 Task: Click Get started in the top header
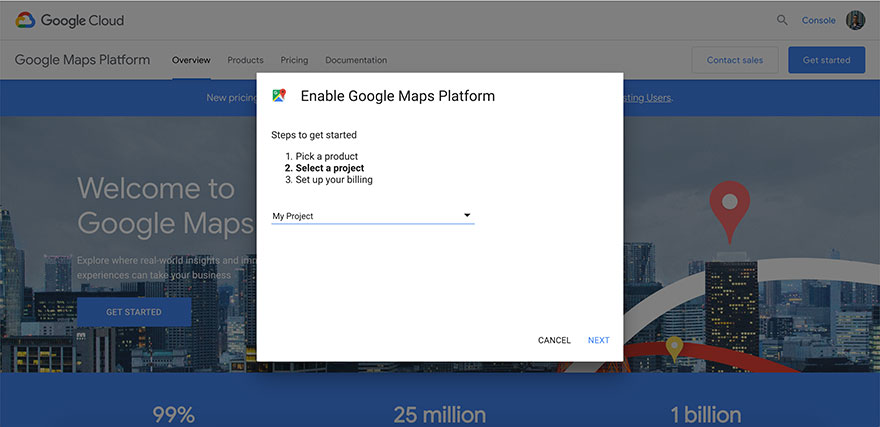826,60
